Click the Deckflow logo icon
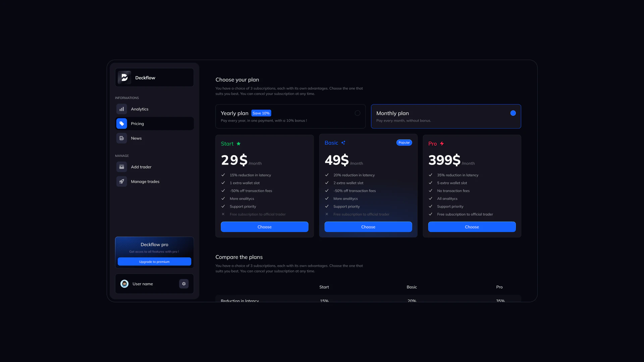Viewport: 644px width, 362px height. [124, 77]
